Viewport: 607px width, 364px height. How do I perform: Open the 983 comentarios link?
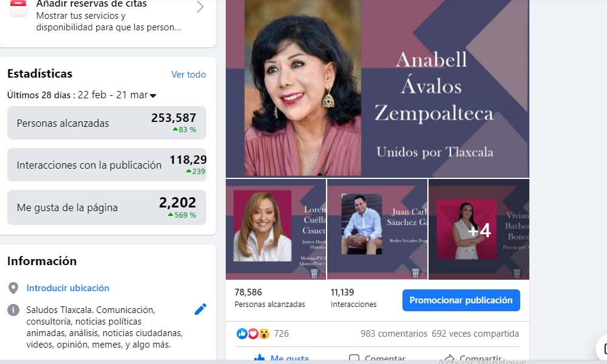click(394, 334)
